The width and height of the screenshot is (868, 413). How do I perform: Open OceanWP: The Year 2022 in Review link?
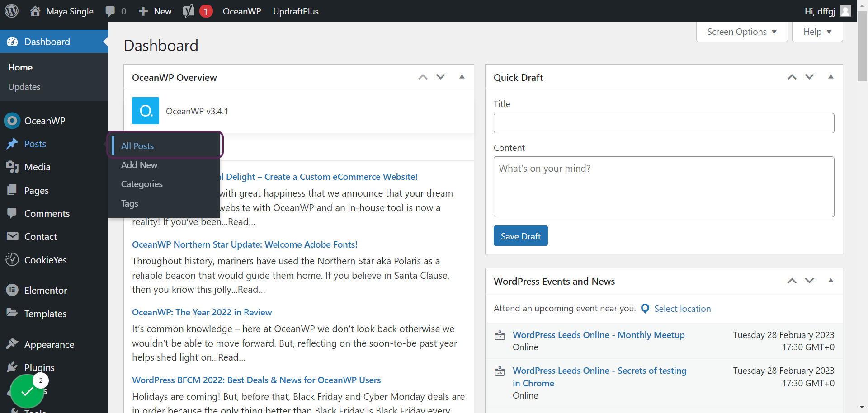pyautogui.click(x=202, y=312)
